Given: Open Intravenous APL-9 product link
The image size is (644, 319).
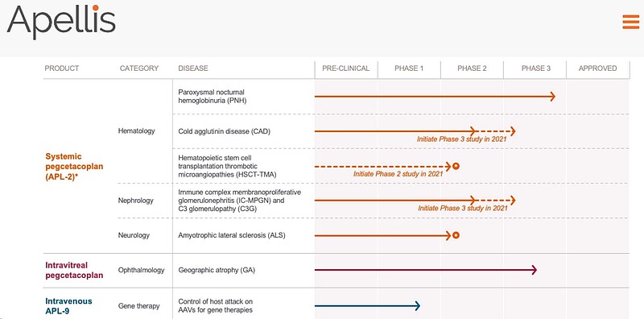Looking at the screenshot, I should 68,306.
